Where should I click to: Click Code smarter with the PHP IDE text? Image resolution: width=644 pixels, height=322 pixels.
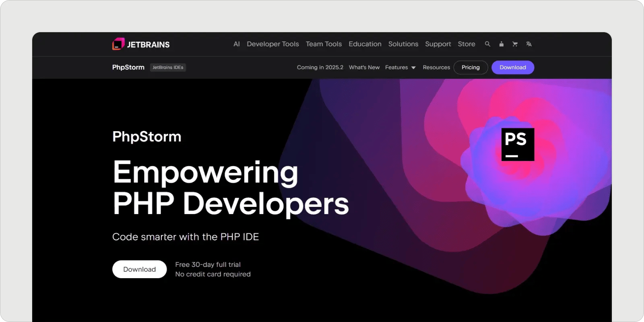(186, 237)
